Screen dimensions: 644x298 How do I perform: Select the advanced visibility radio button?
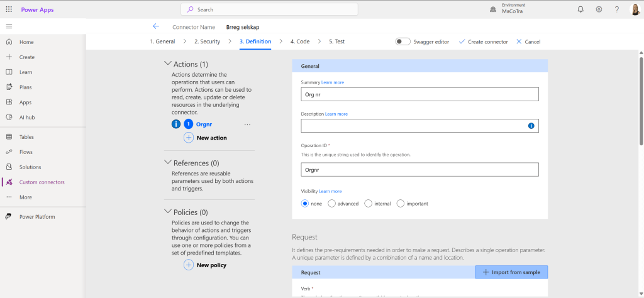332,204
